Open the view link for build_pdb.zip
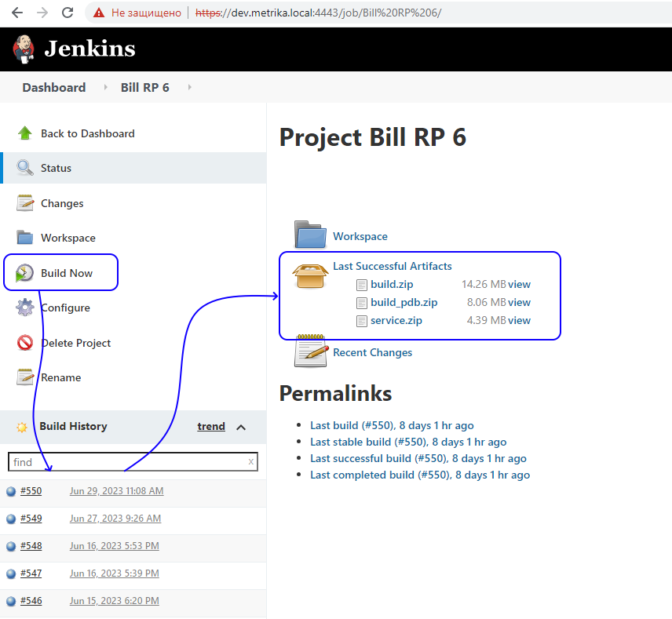This screenshot has height=619, width=672. pyautogui.click(x=519, y=302)
